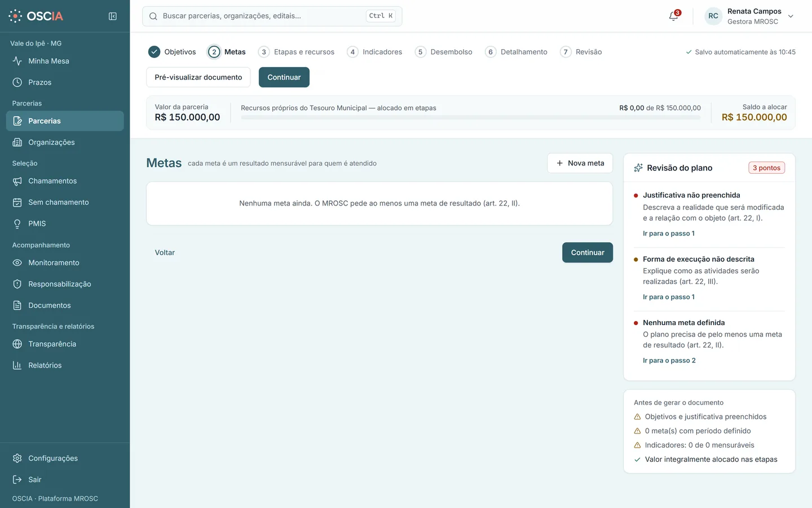
Task: Click Voltar to go back
Action: point(165,252)
